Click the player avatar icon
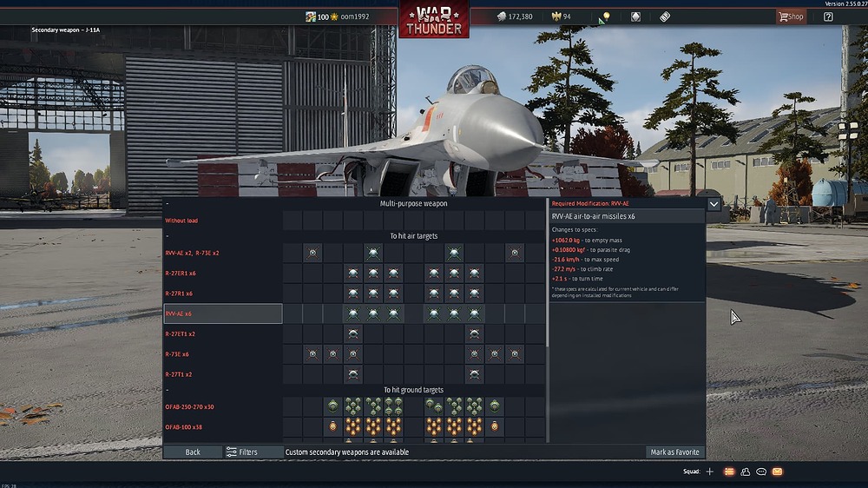The width and height of the screenshot is (868, 488). 311,16
